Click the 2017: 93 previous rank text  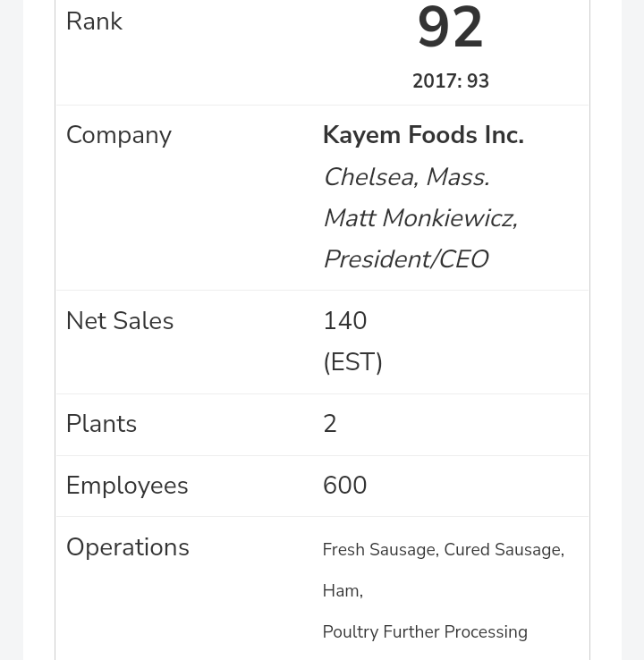(x=450, y=81)
